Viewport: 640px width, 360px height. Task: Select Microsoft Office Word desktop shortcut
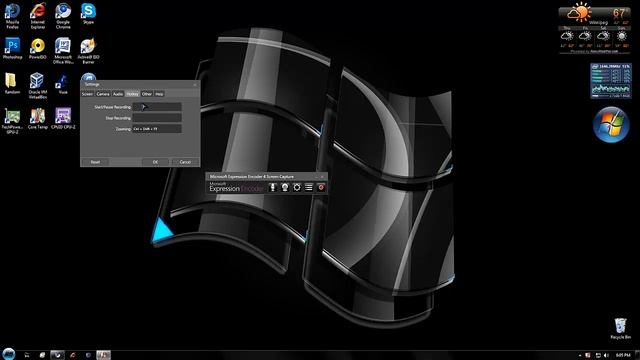(x=63, y=51)
